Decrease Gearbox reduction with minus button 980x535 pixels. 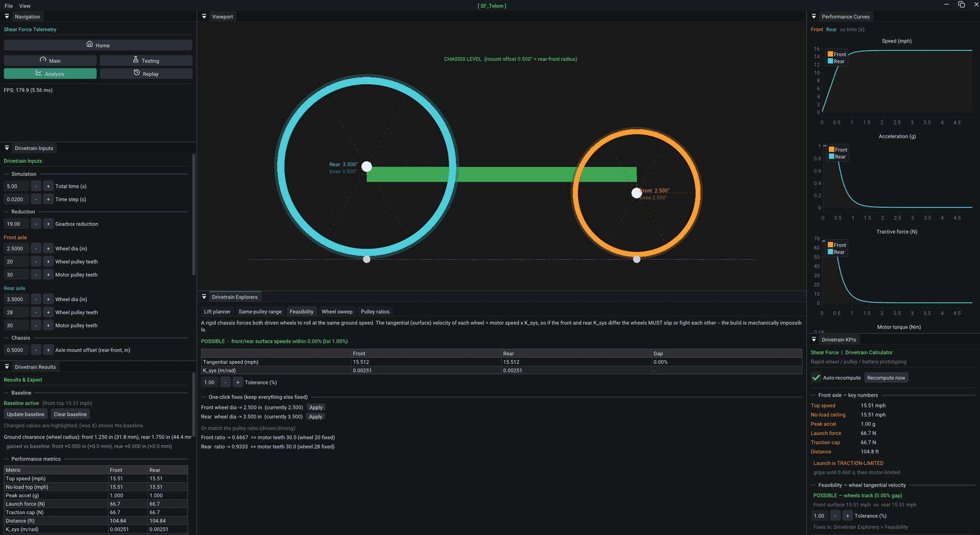(36, 224)
